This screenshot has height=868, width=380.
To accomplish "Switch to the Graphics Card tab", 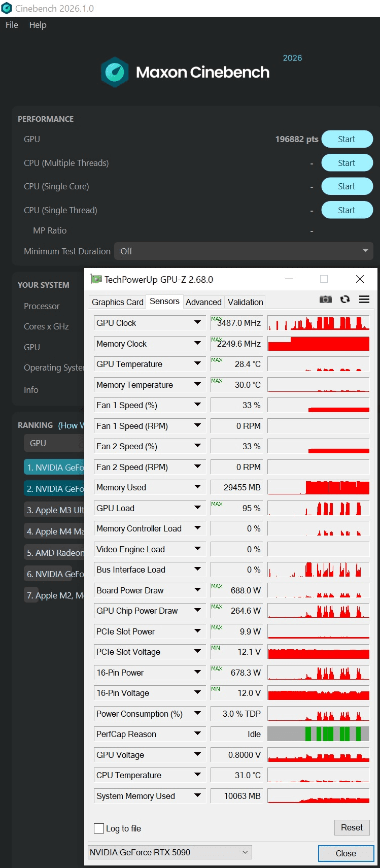I will tap(118, 302).
